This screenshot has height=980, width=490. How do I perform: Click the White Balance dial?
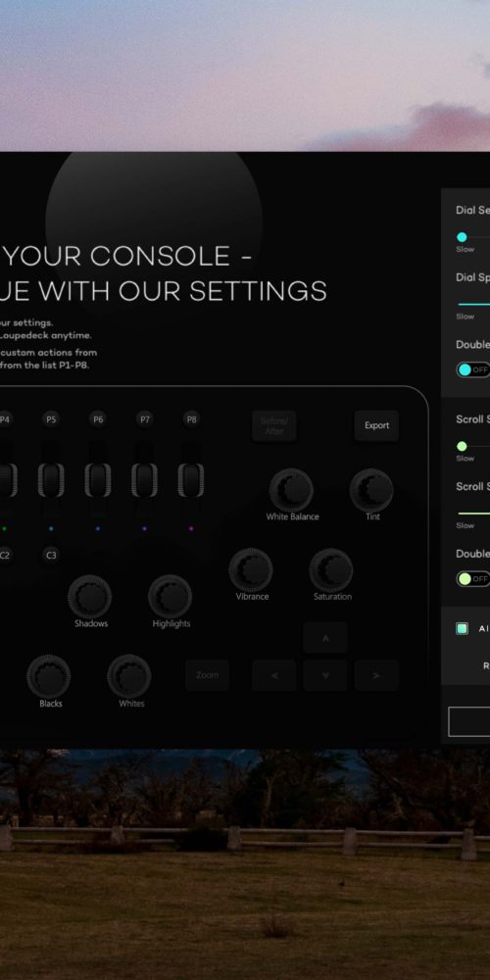tap(291, 491)
